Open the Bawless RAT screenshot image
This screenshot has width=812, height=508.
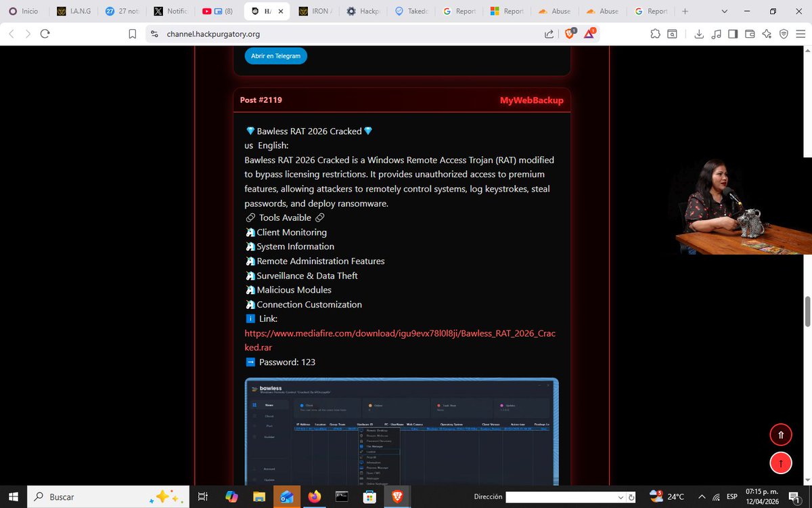[401, 431]
